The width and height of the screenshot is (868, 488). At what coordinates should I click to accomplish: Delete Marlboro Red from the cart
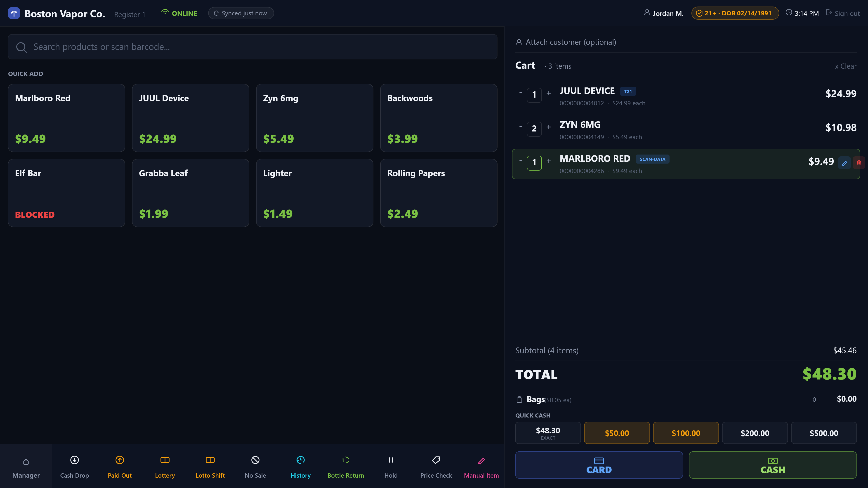coord(859,163)
